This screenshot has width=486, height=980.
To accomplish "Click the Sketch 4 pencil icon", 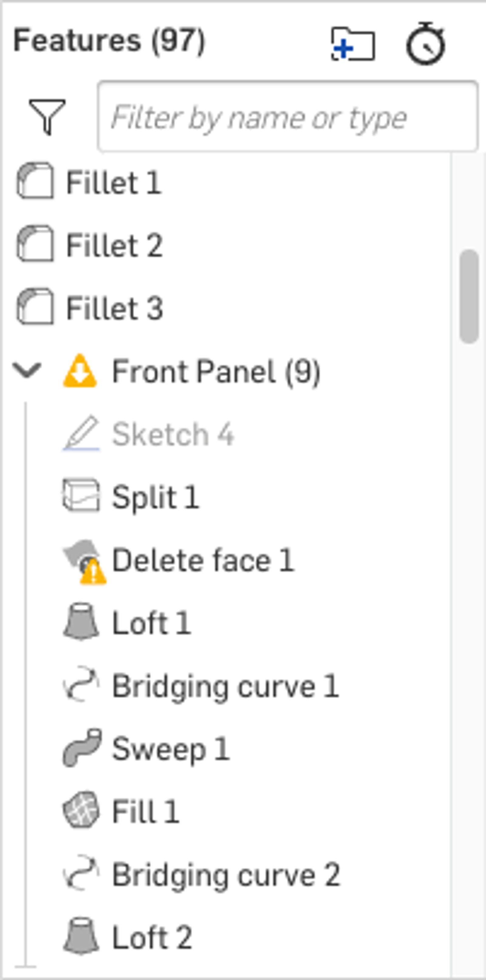I will pyautogui.click(x=81, y=433).
